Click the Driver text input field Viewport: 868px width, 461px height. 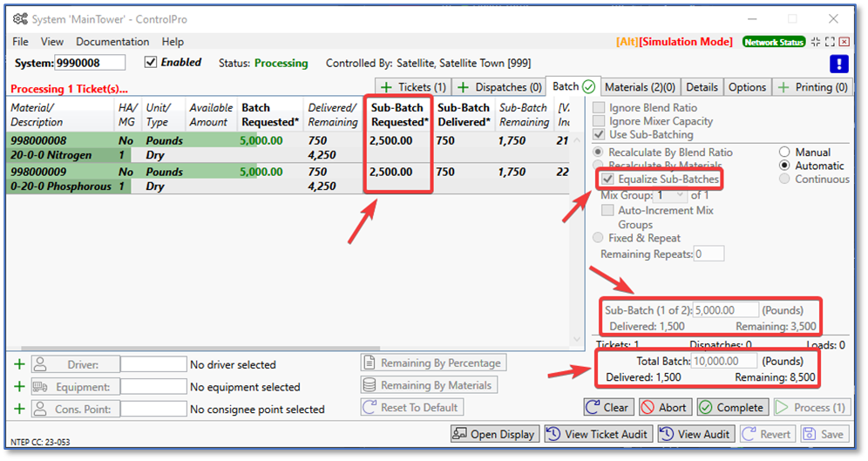(x=153, y=364)
